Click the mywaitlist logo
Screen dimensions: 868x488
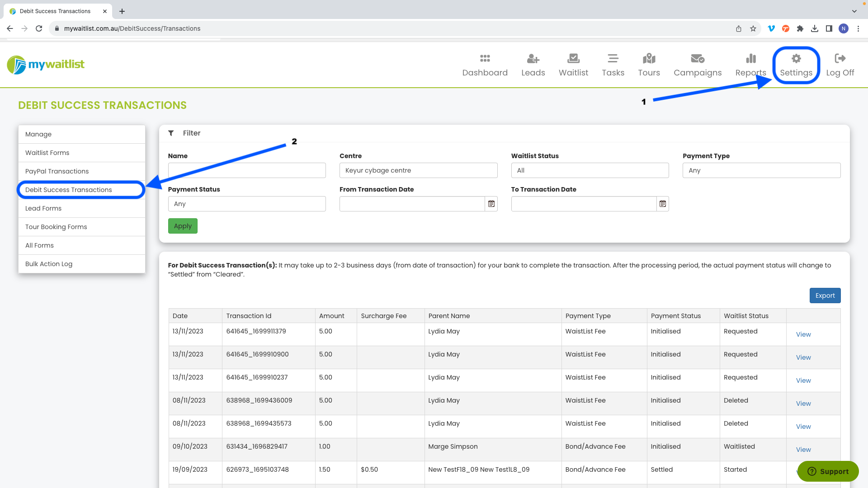pyautogui.click(x=46, y=65)
